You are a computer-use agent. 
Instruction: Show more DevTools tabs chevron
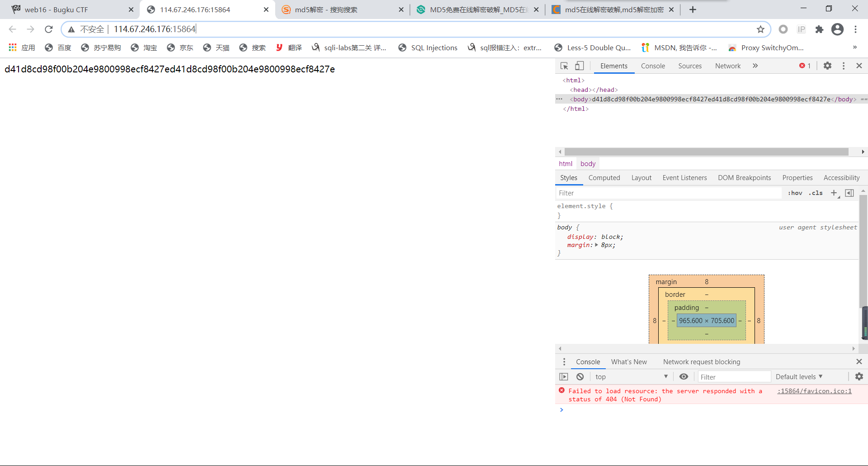pyautogui.click(x=755, y=66)
